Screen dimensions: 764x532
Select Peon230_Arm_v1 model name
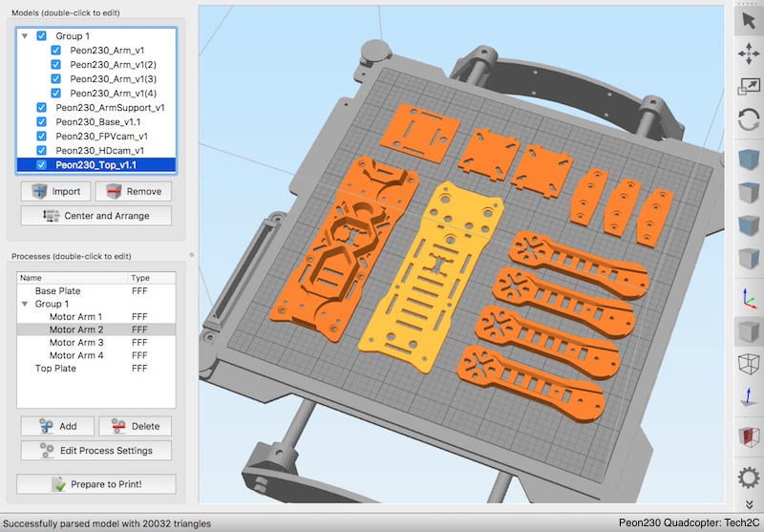pos(107,51)
